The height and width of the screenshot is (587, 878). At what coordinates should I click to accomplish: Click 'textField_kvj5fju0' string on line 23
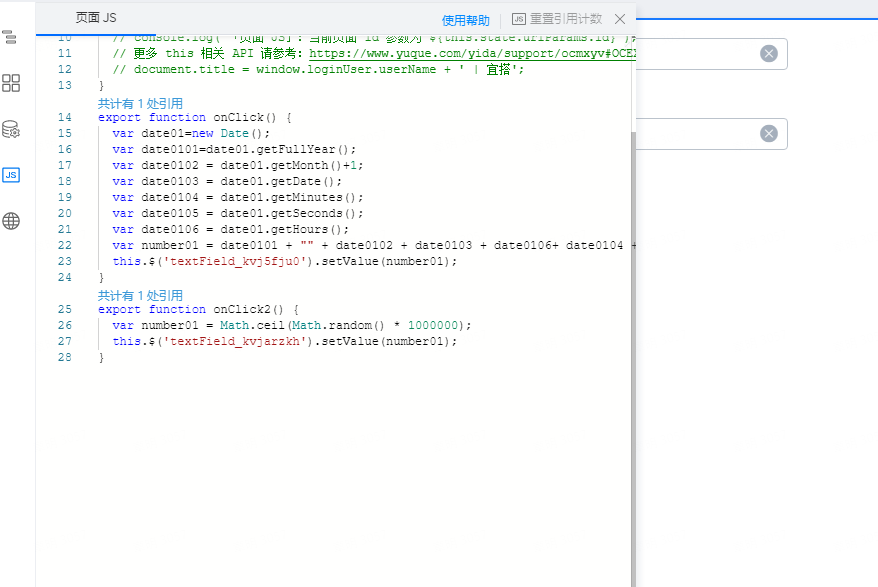235,262
